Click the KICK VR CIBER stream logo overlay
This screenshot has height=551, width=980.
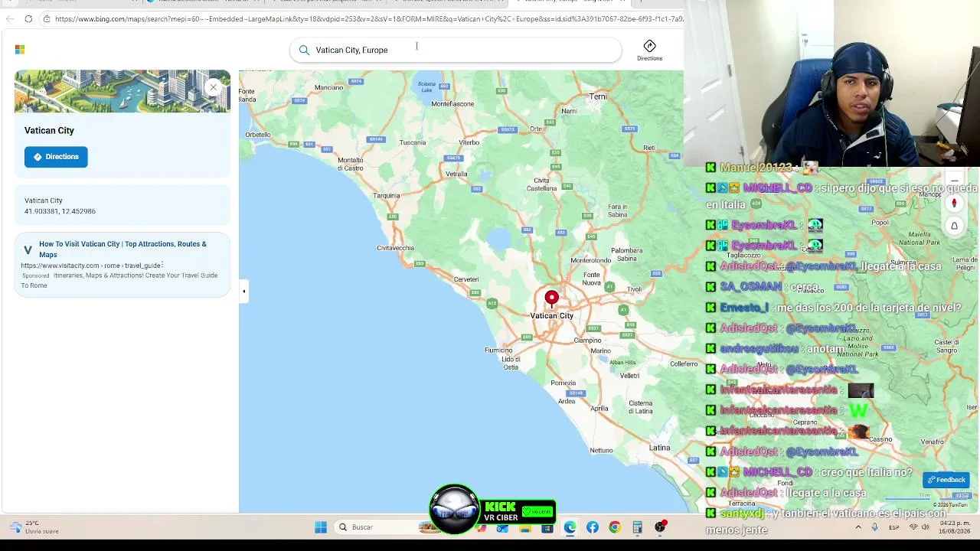coord(492,510)
